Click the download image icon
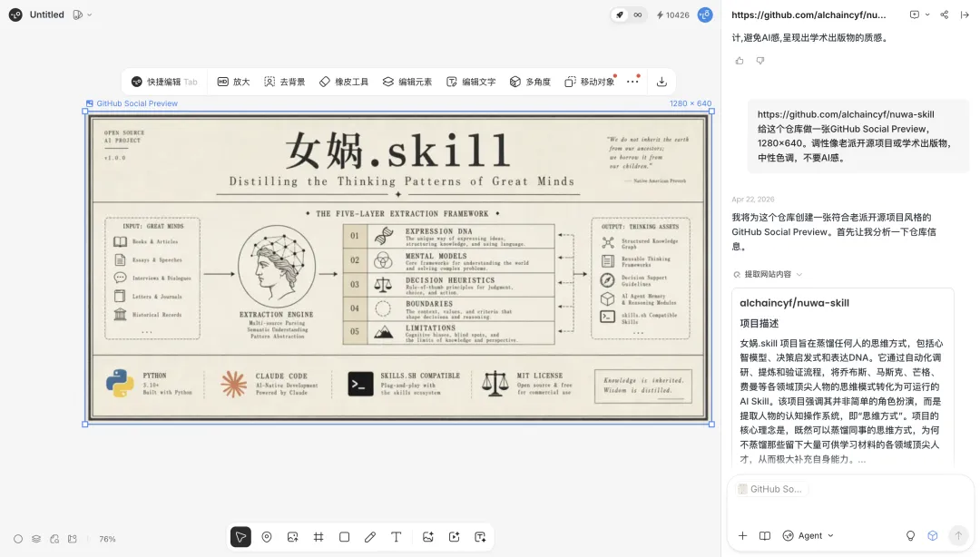 pos(661,82)
